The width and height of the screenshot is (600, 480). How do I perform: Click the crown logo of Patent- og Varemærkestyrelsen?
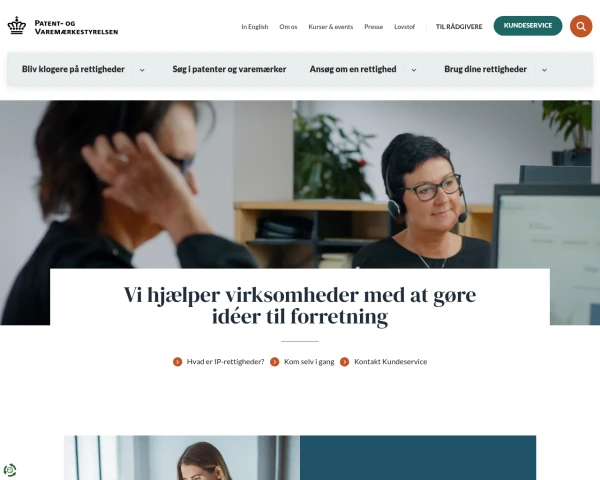pyautogui.click(x=17, y=26)
